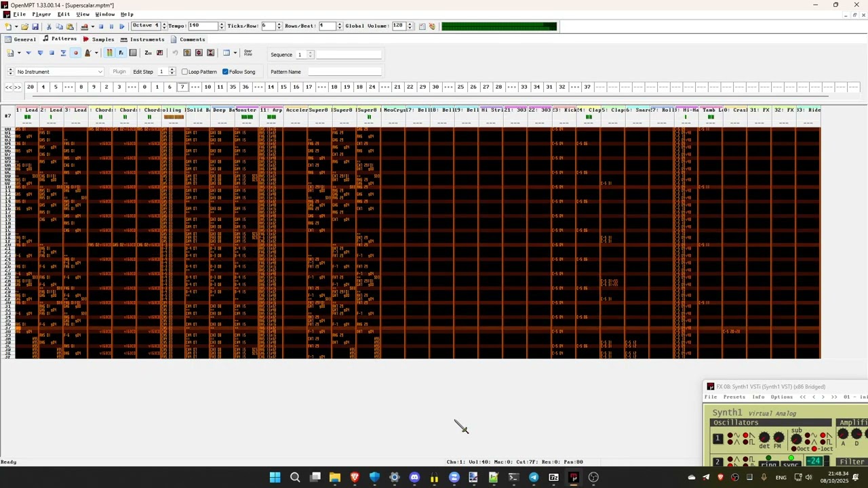The width and height of the screenshot is (868, 488).
Task: Click the Sequence name input field
Action: pos(349,54)
